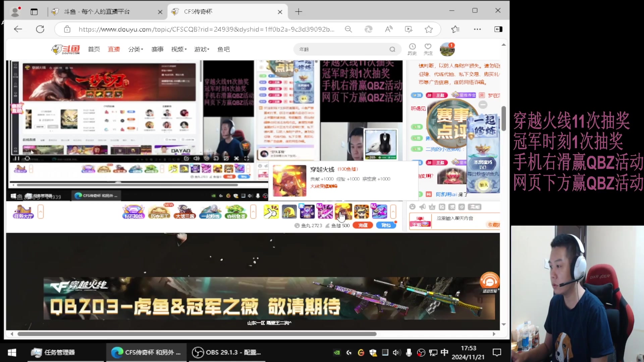Open the browser favorites list icon
644x362 pixels.
click(455, 29)
